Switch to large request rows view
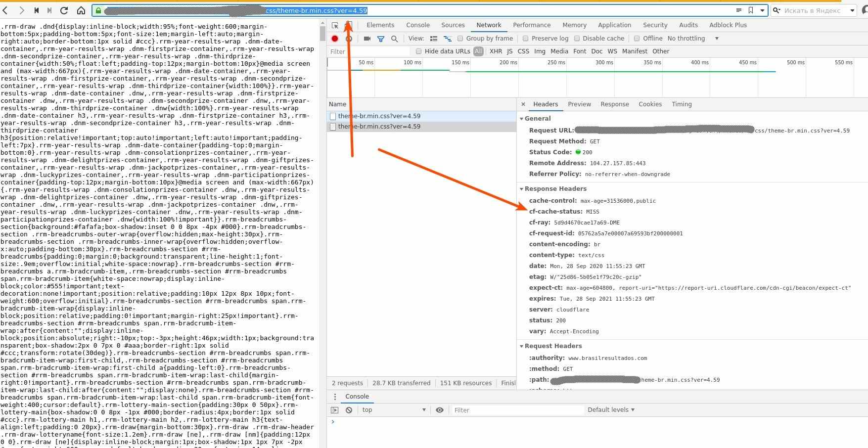This screenshot has width=868, height=448. pos(434,39)
